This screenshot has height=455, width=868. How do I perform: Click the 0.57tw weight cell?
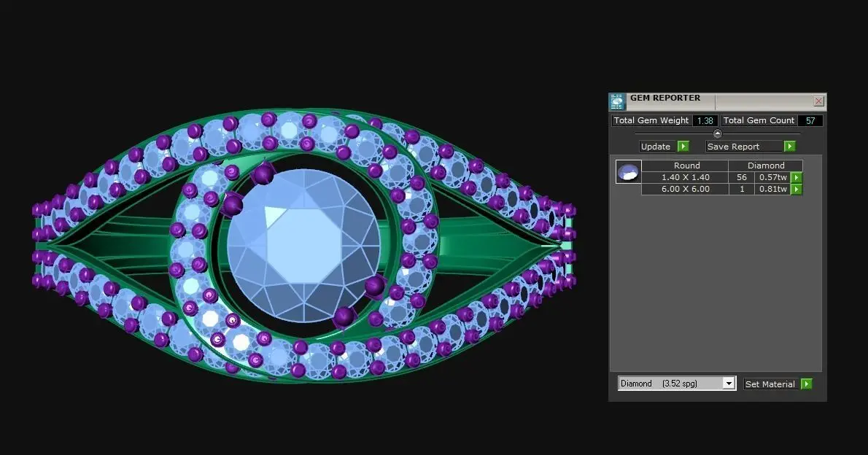(772, 178)
